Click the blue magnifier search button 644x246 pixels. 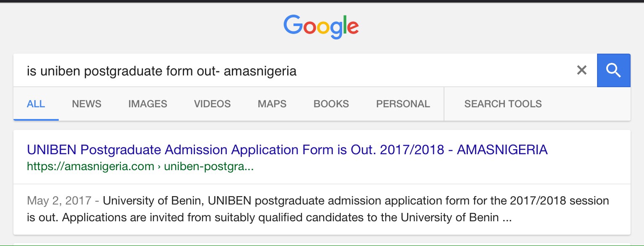pos(613,70)
